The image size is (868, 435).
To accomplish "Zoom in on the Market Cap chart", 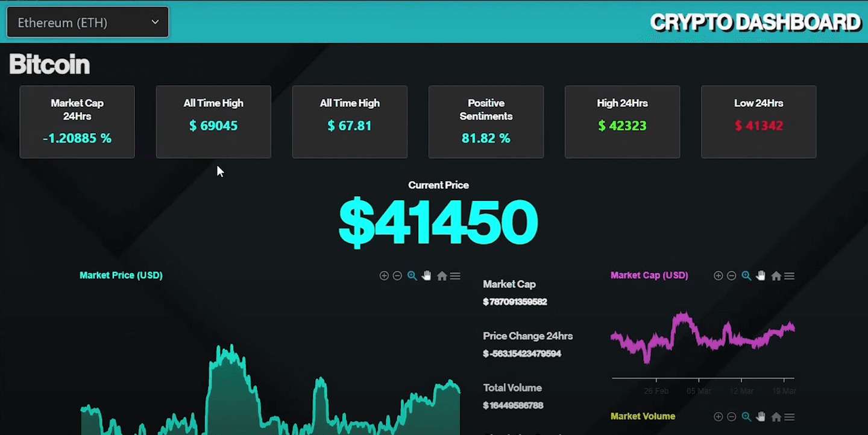I will pos(718,276).
